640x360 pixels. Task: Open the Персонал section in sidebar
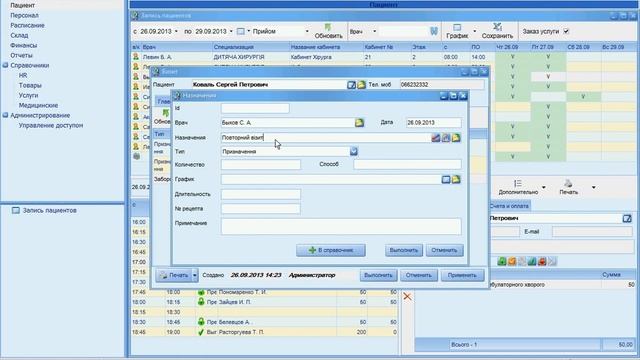tap(24, 16)
